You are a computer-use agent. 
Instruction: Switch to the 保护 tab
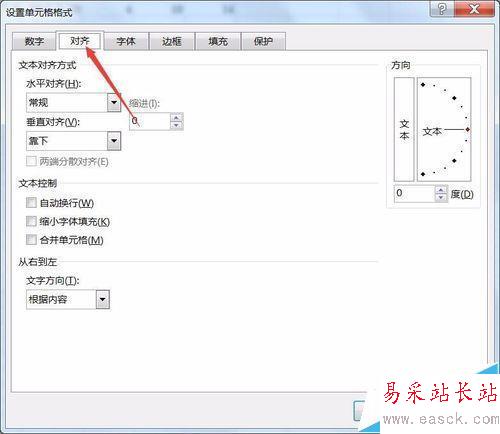pos(263,41)
